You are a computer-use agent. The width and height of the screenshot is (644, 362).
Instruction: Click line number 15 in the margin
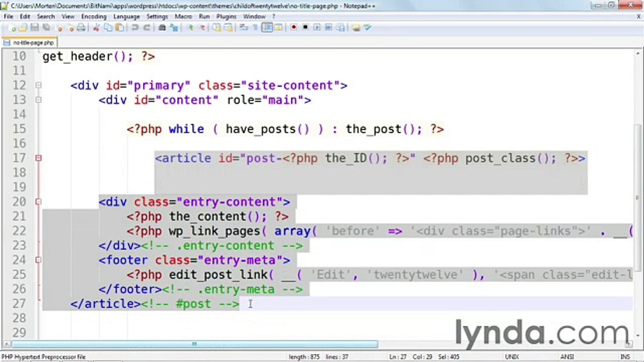pos(19,129)
